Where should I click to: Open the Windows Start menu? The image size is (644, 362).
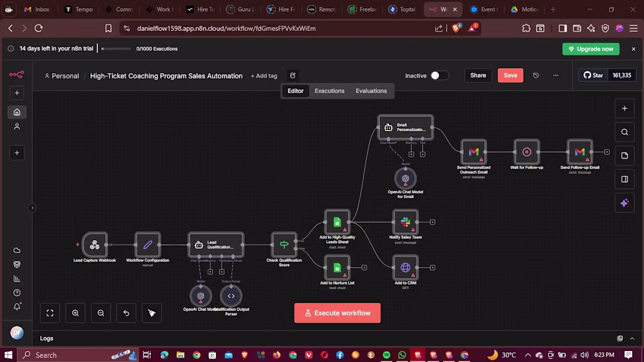pyautogui.click(x=8, y=355)
